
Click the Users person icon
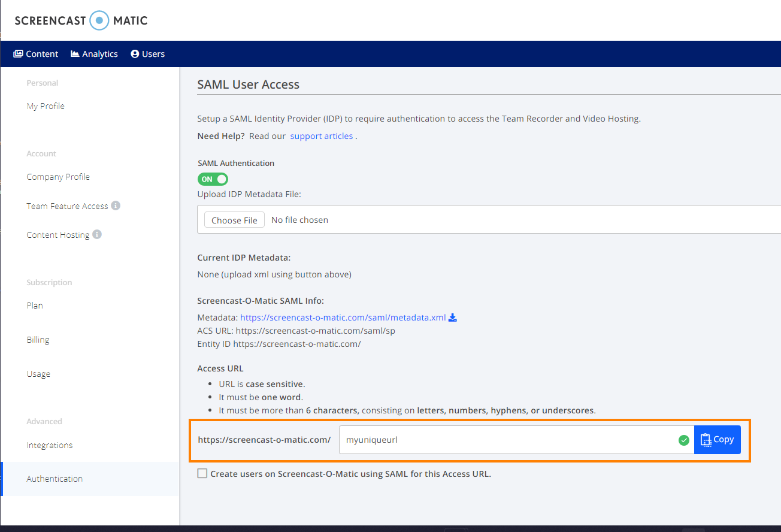click(135, 54)
